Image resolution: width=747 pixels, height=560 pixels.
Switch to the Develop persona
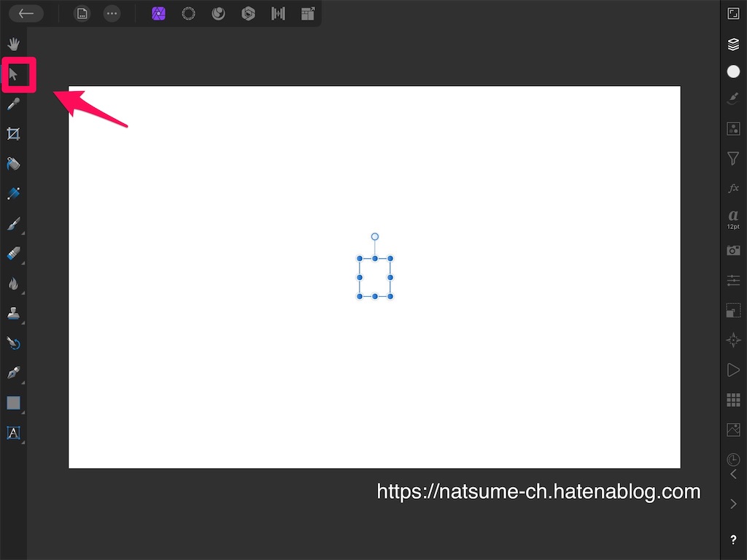pyautogui.click(x=248, y=13)
